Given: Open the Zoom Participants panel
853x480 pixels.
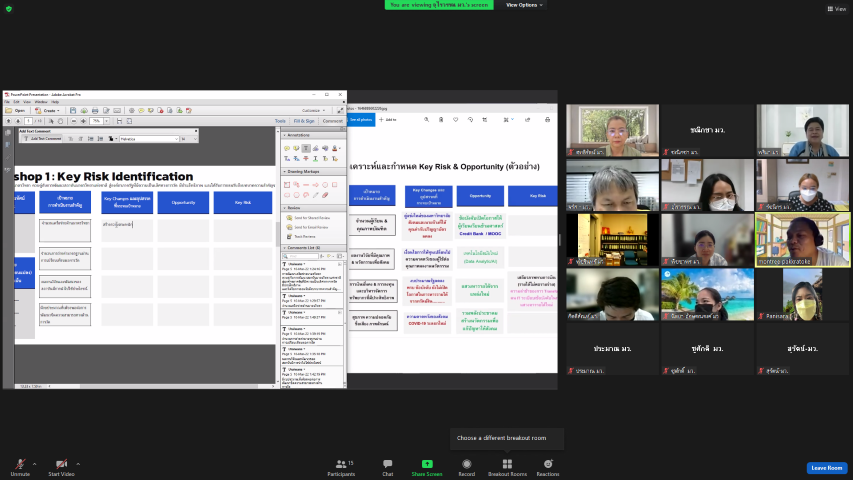Looking at the screenshot, I should coord(340,465).
